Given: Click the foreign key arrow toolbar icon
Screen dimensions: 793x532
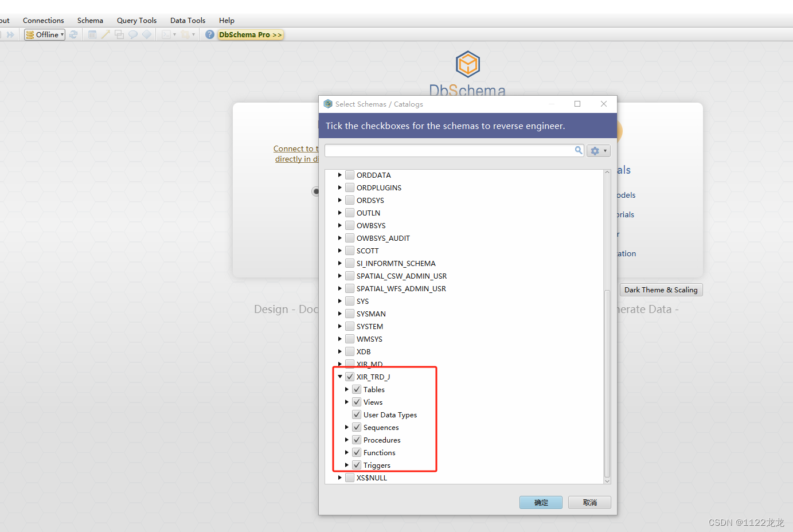Looking at the screenshot, I should click(x=106, y=34).
